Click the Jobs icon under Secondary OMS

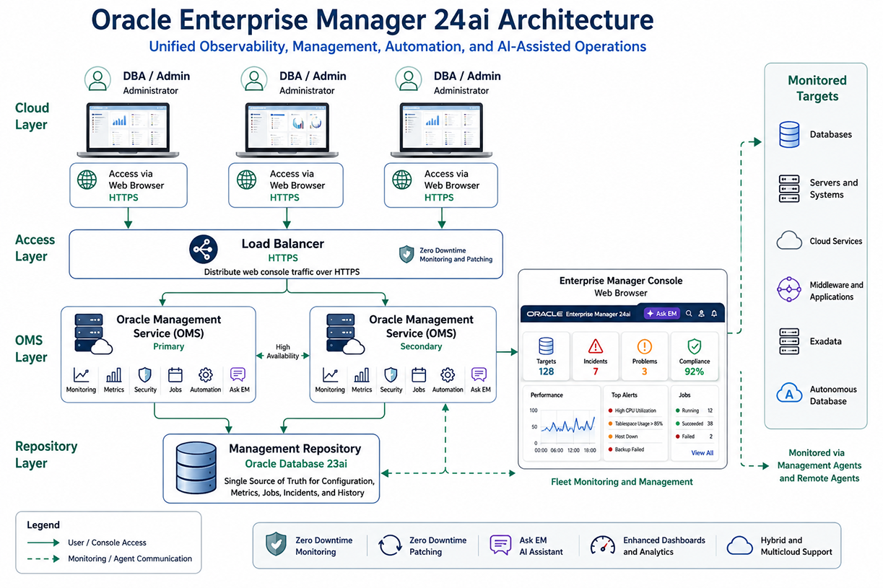[x=419, y=375]
